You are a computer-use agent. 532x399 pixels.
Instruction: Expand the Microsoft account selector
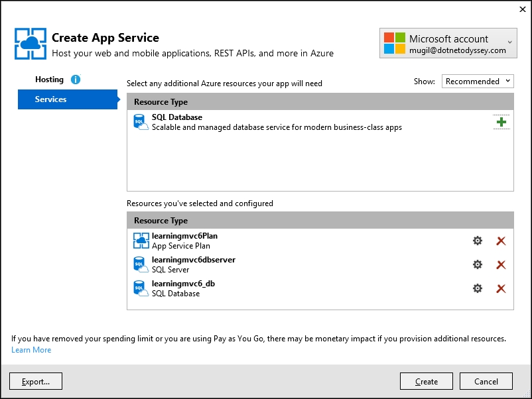[448, 43]
